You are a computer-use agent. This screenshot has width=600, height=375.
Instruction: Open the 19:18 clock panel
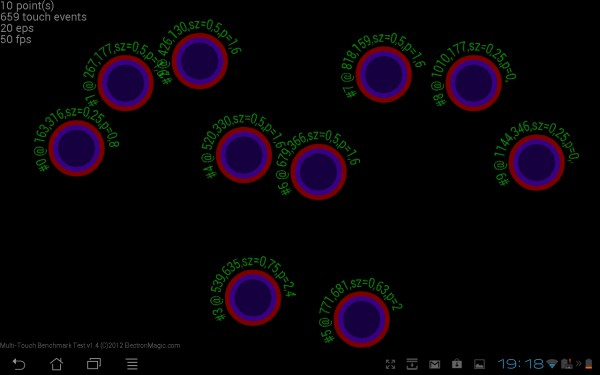[521, 364]
